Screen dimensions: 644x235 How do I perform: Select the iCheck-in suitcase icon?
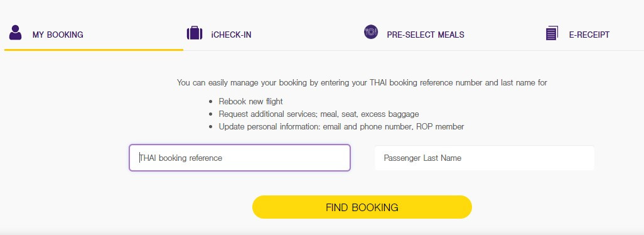195,33
